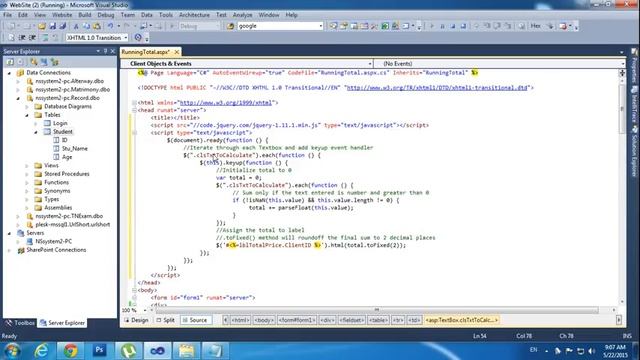Click the Open File folder icon

(x=42, y=26)
